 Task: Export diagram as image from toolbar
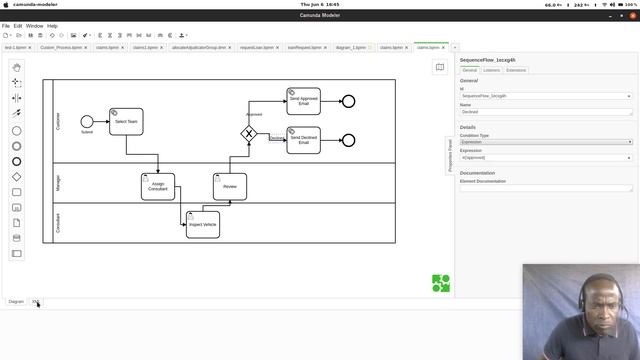(x=73, y=36)
